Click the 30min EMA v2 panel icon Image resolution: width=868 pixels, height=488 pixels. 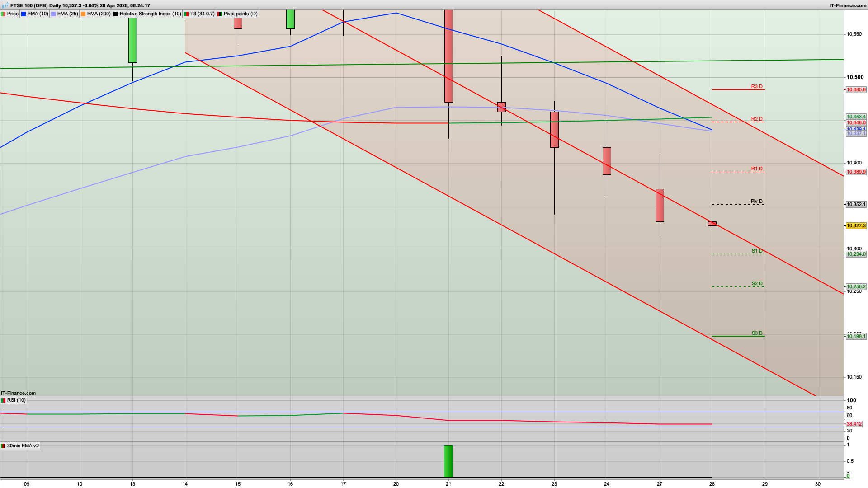tap(4, 445)
